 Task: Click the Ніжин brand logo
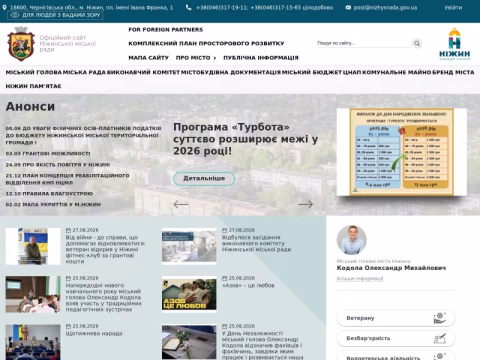pyautogui.click(x=454, y=44)
